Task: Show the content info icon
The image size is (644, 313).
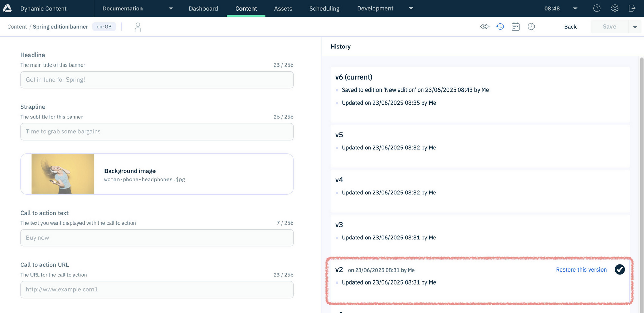Action: click(x=531, y=27)
